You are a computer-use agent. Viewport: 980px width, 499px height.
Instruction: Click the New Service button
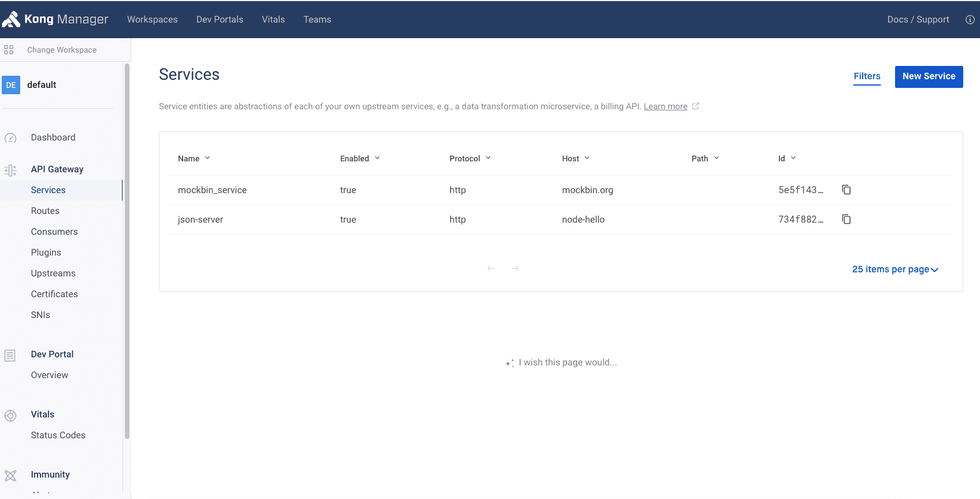tap(929, 76)
